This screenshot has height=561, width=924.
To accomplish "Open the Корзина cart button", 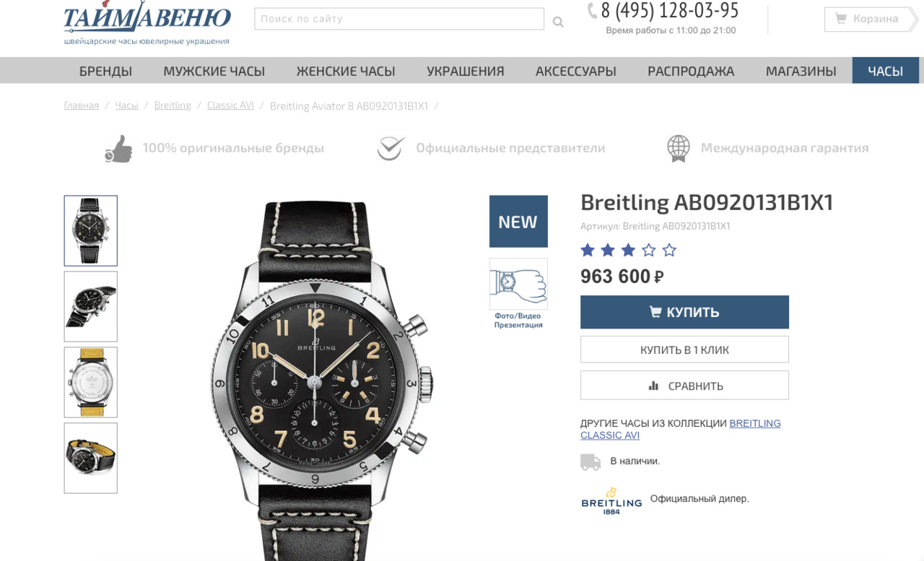I will click(871, 19).
